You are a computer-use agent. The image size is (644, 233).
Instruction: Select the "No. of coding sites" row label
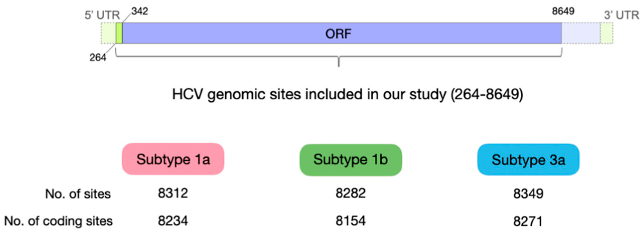pyautogui.click(x=59, y=221)
